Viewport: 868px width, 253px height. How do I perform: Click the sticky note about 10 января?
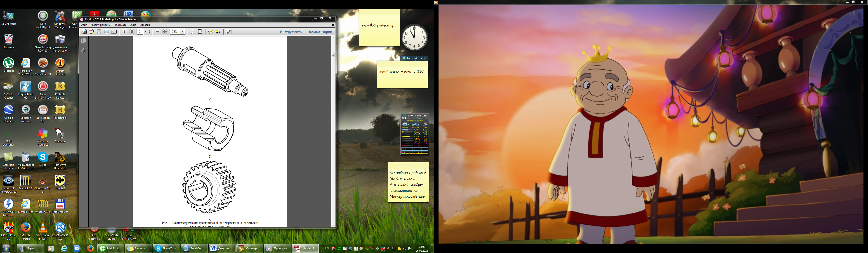point(408,182)
